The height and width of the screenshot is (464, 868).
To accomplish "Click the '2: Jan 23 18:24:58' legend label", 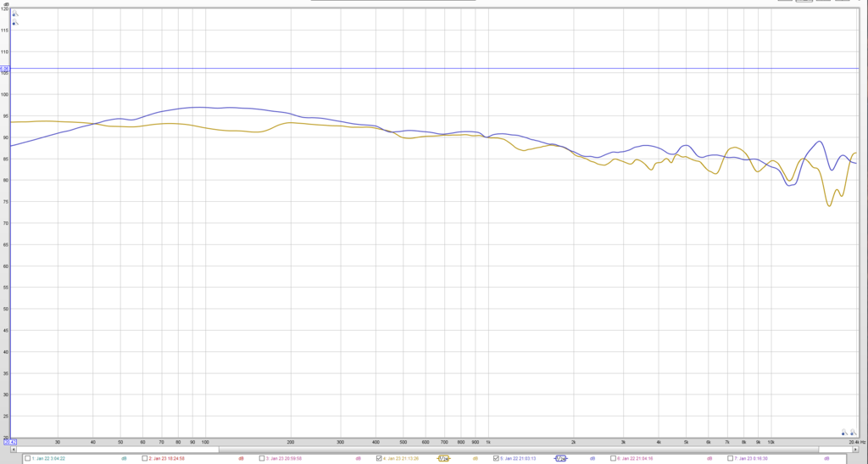I will 167,458.
